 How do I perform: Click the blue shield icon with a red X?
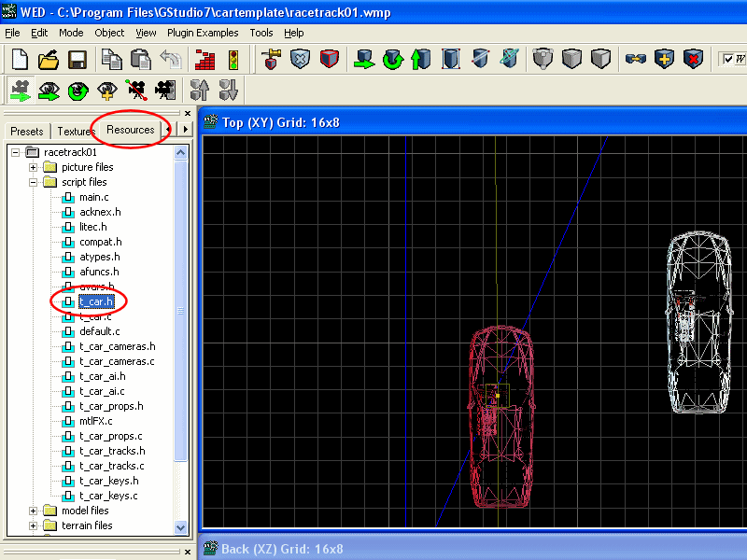(x=693, y=60)
